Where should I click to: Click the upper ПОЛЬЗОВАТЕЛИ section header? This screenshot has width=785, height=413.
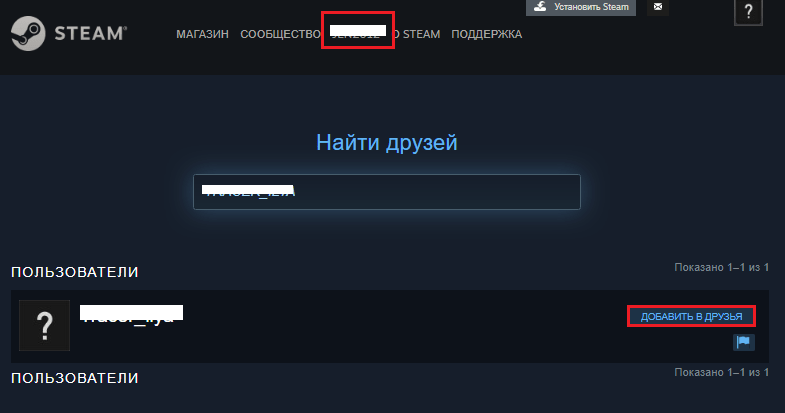(75, 272)
